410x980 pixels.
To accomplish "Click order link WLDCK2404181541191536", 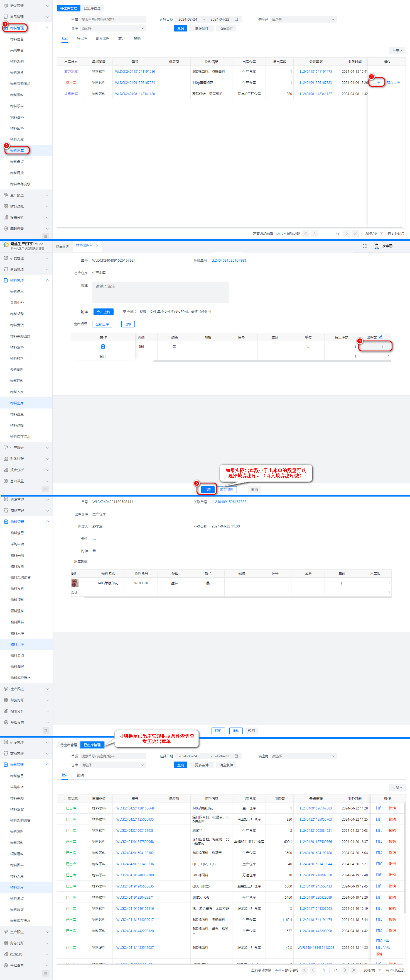I will [x=135, y=72].
